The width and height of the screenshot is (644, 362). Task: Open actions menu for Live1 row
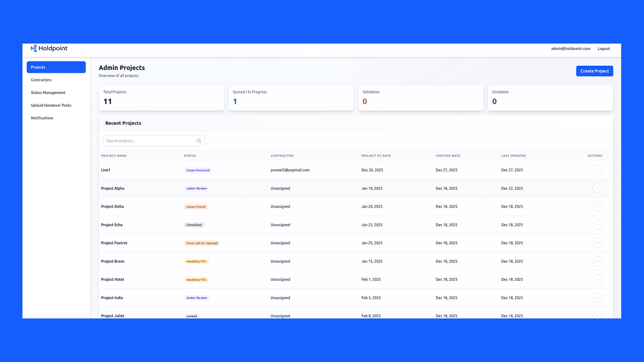(597, 170)
